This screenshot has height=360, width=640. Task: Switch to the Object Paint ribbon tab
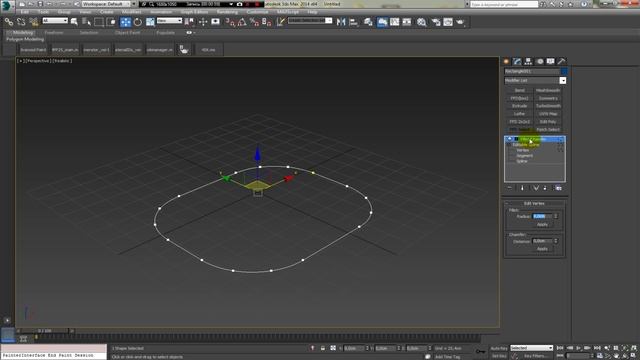coord(127,33)
